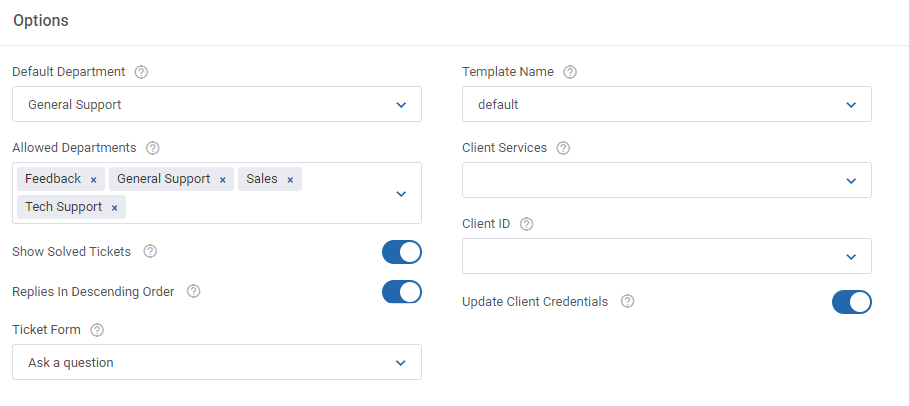Image resolution: width=909 pixels, height=406 pixels.
Task: Toggle Update Client Credentials switch
Action: point(852,302)
